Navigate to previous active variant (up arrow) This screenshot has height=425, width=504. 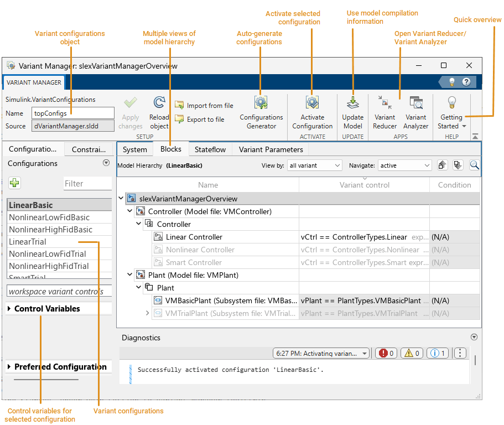[x=442, y=165]
